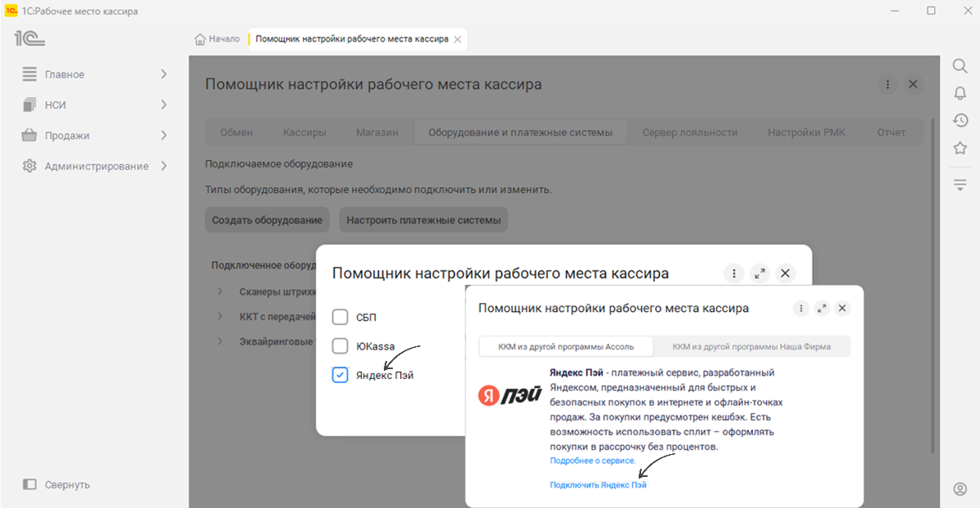Click Свернуть to collapse sidebar
This screenshot has width=980, height=508.
pos(67,484)
